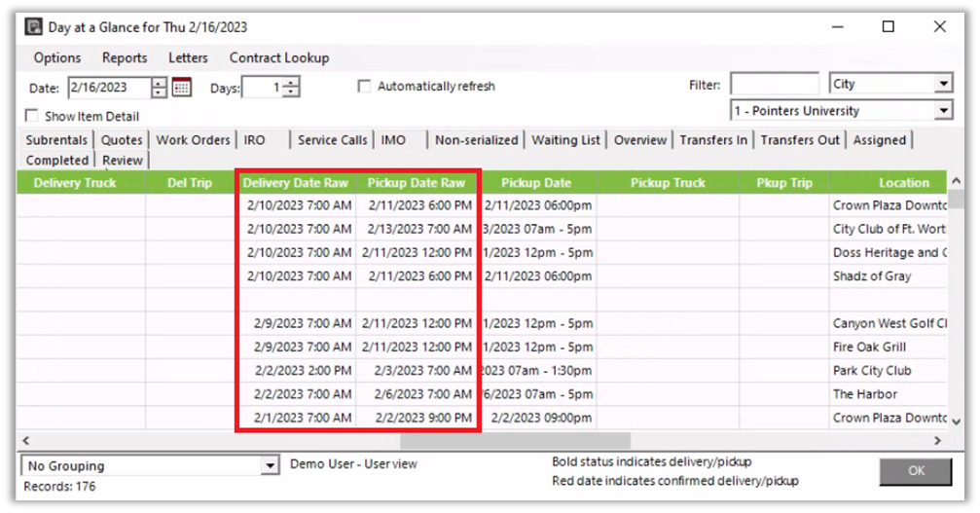Image resolution: width=980 pixels, height=513 pixels.
Task: Open the Reports menu
Action: click(x=125, y=57)
